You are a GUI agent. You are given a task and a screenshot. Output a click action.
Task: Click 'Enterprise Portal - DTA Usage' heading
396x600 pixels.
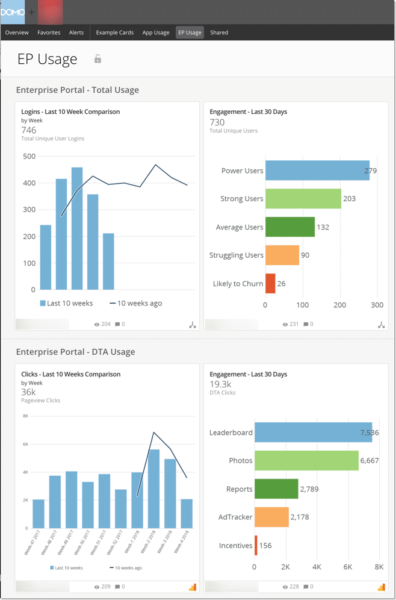pyautogui.click(x=75, y=352)
